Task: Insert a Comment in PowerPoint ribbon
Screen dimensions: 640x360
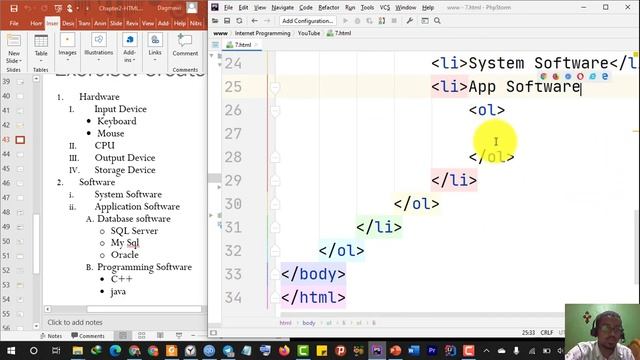Action: [185, 46]
